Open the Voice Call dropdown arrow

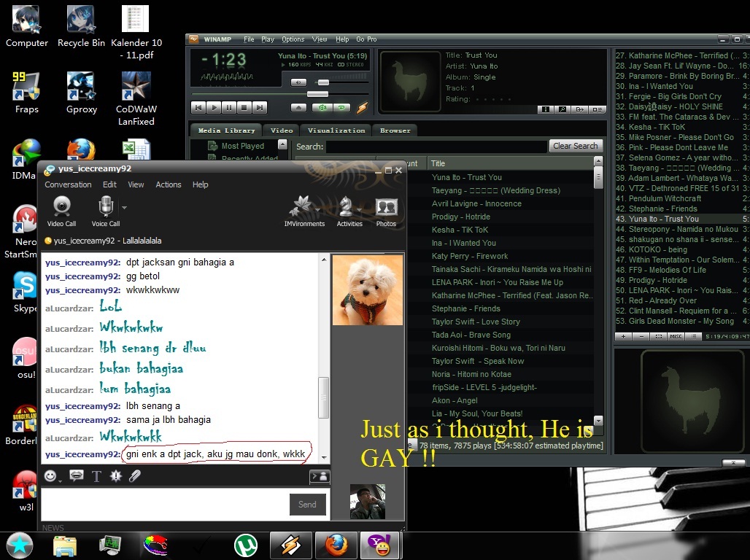pos(124,208)
